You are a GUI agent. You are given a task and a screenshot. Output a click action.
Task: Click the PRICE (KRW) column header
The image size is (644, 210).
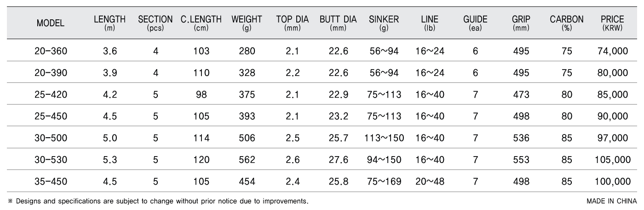pos(612,23)
